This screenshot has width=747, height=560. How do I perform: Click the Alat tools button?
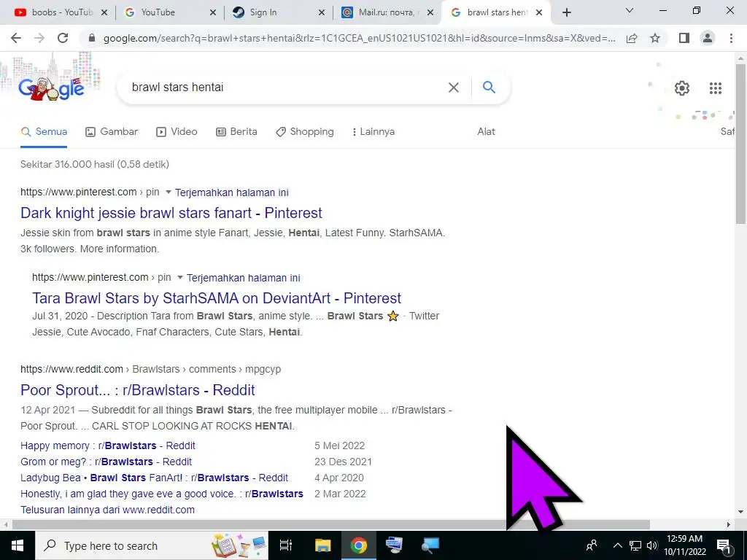486,132
